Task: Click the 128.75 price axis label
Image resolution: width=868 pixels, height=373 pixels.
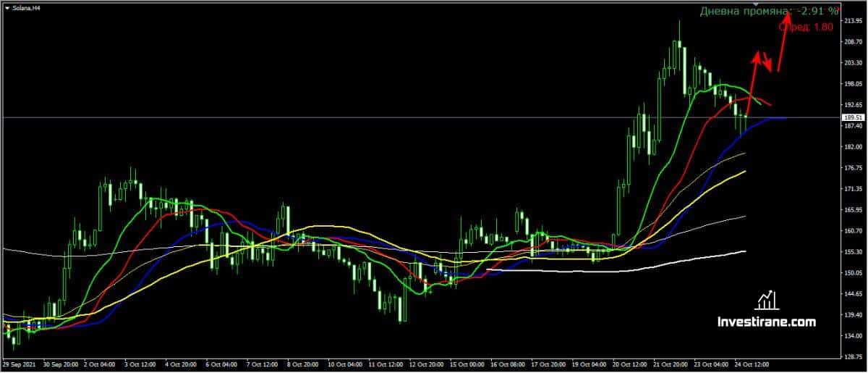Action: tap(854, 357)
